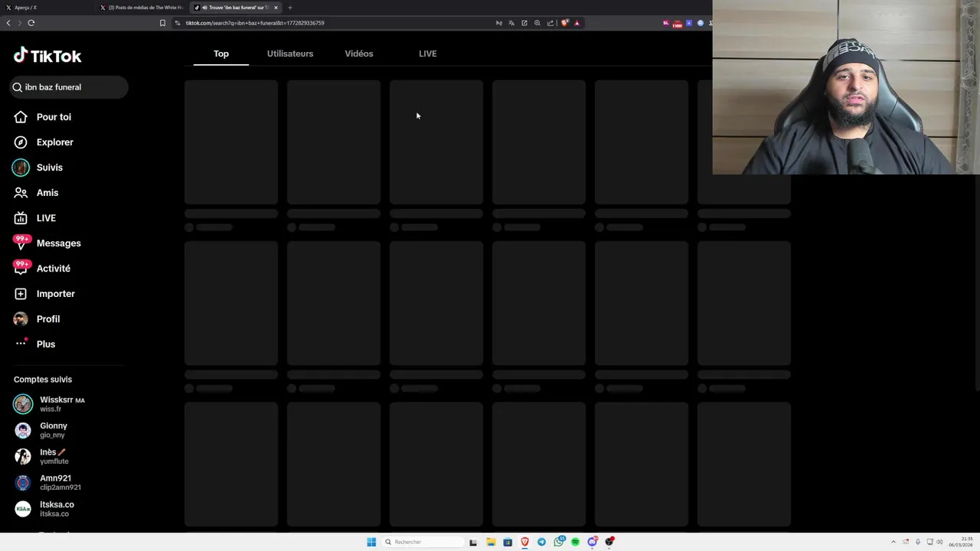Switch to the LIVE results tab

pyautogui.click(x=428, y=54)
